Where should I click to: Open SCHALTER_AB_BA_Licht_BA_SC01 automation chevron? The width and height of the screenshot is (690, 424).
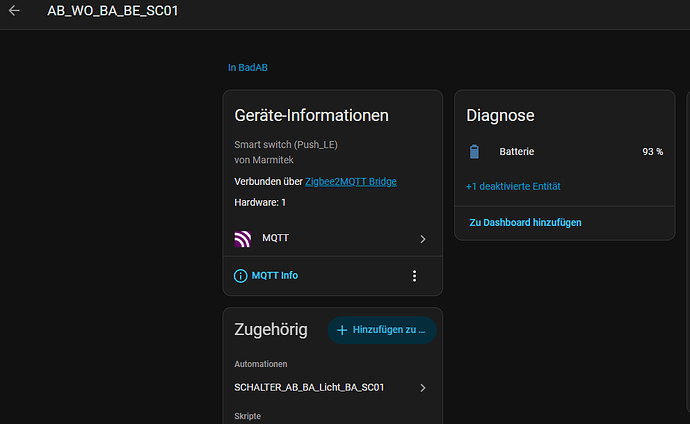422,388
